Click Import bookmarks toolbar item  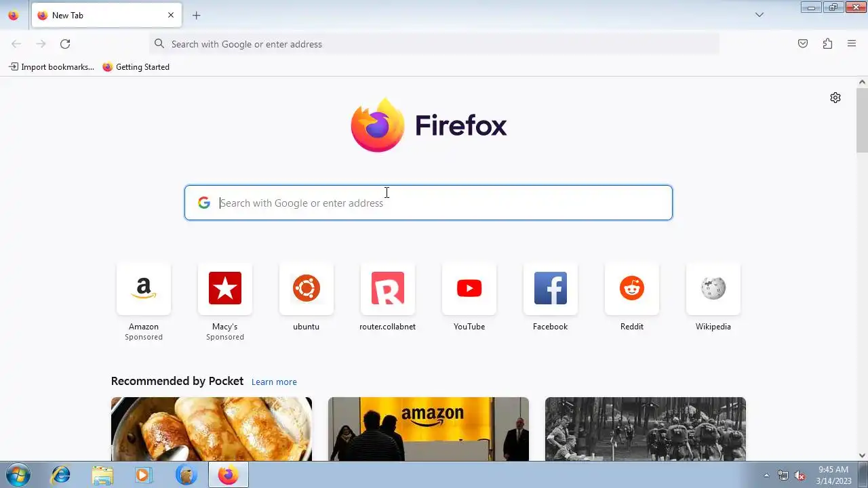pyautogui.click(x=52, y=67)
